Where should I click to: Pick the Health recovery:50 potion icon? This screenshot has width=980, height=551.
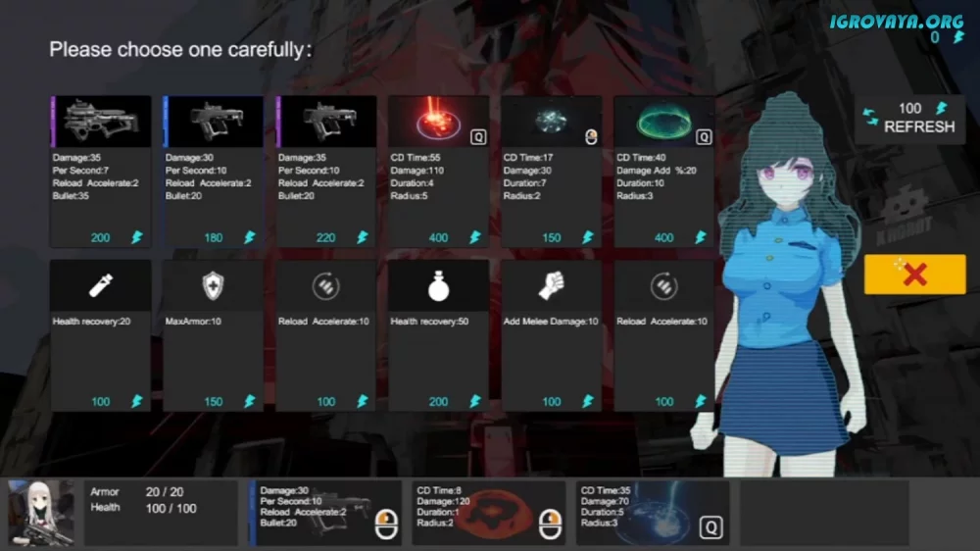pyautogui.click(x=438, y=285)
